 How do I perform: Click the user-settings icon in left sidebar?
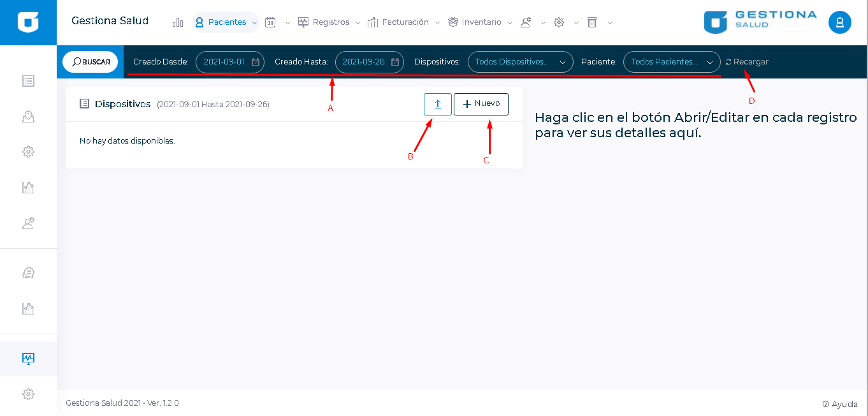[x=28, y=223]
